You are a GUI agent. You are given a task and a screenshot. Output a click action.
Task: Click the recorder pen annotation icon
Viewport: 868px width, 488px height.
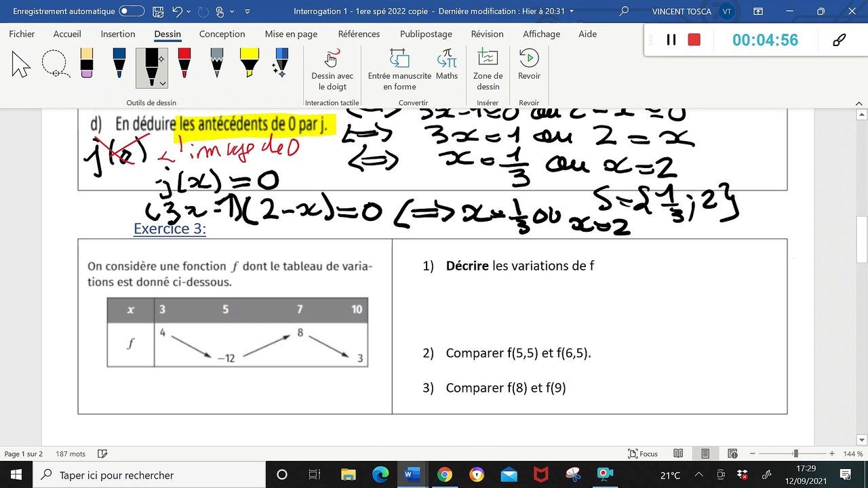(x=840, y=40)
